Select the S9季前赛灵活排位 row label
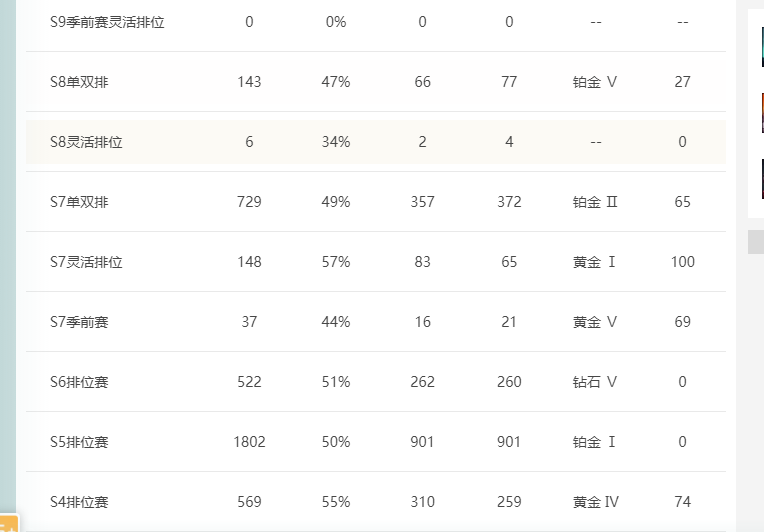764x532 pixels. tap(107, 22)
